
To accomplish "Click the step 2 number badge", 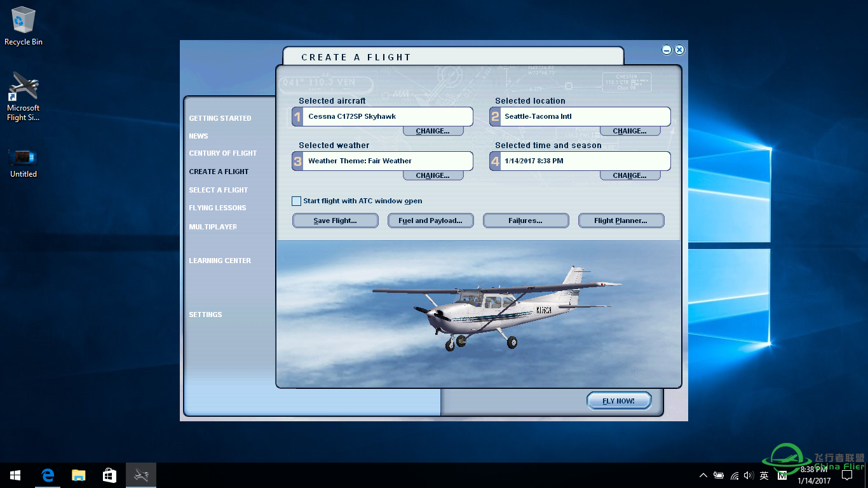I will point(495,117).
